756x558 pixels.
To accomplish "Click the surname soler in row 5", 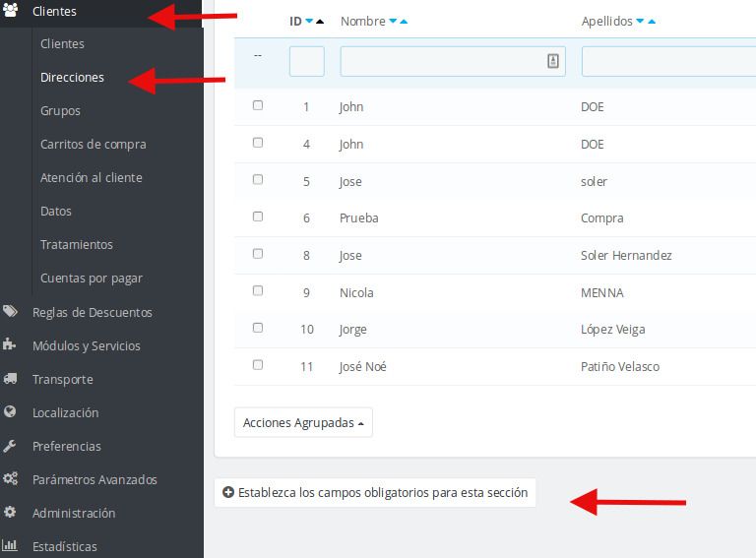I will coord(594,181).
